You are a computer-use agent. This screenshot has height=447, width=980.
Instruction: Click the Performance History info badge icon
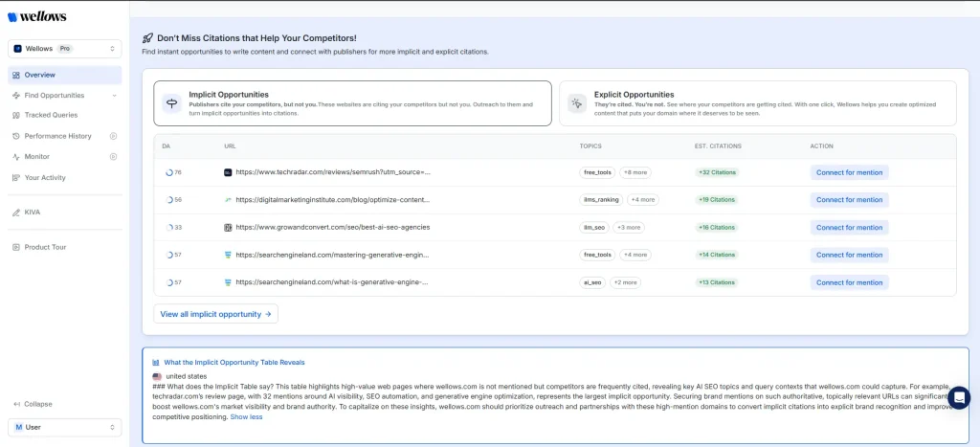pos(113,136)
